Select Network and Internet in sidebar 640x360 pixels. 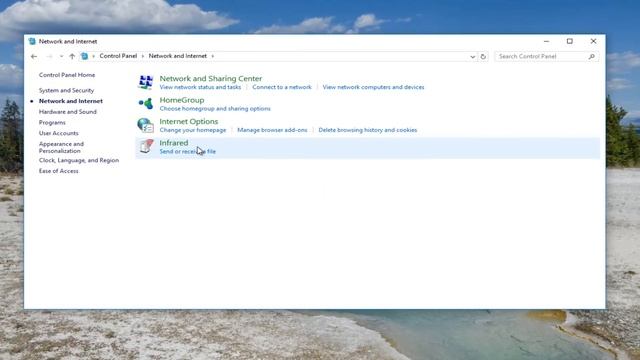point(71,101)
